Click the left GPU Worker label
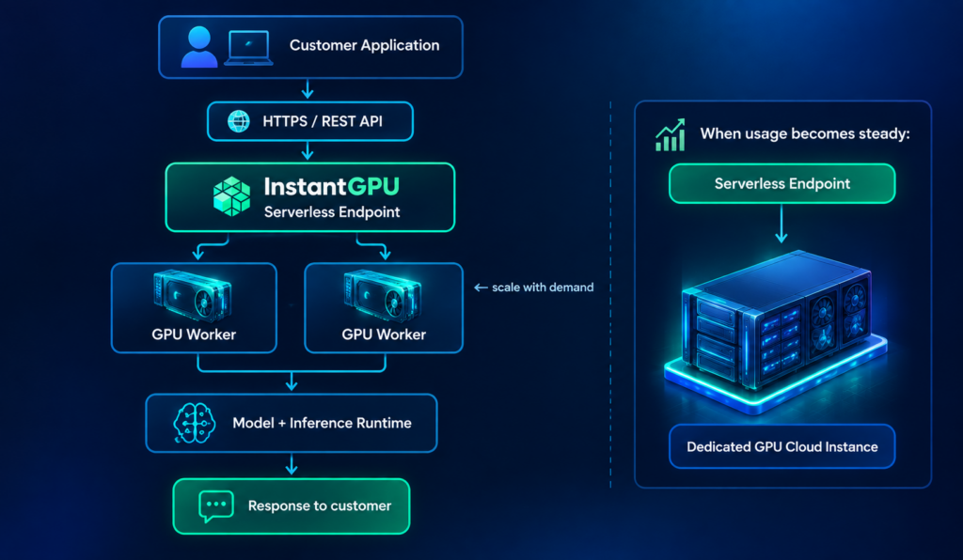 coord(194,334)
